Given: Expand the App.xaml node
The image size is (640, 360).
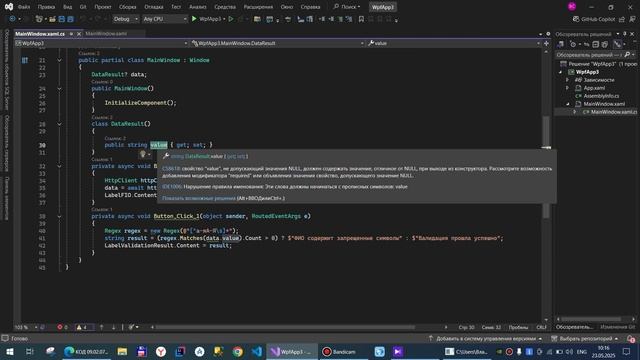Looking at the screenshot, I should (x=567, y=88).
